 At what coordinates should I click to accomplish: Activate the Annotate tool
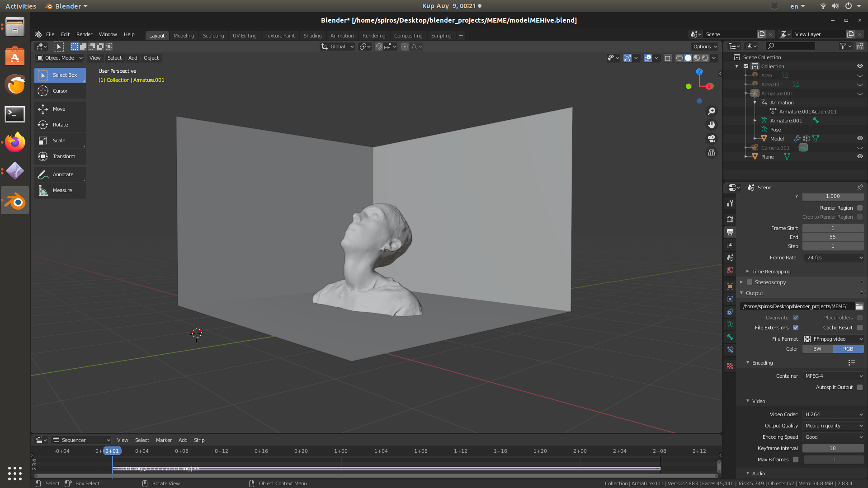coord(60,174)
